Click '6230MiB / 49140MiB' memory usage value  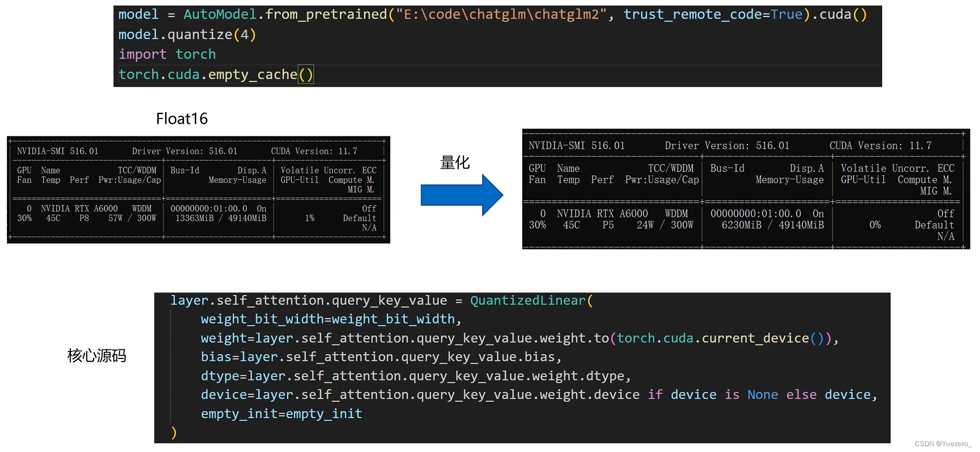click(773, 225)
